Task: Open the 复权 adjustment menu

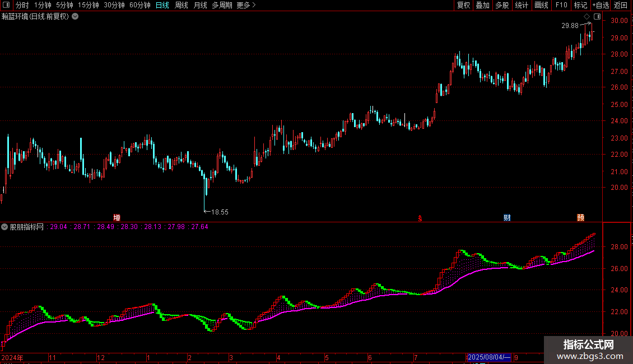Action: point(463,5)
